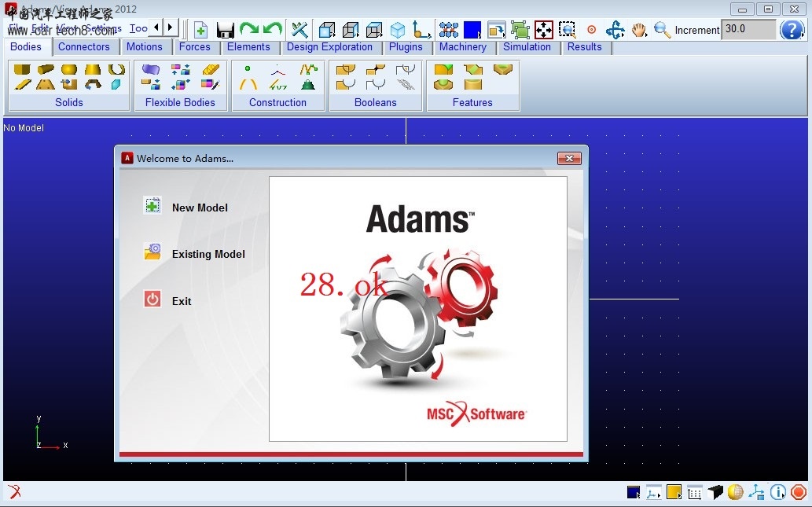Open the info dropdown in status bar

point(778,491)
